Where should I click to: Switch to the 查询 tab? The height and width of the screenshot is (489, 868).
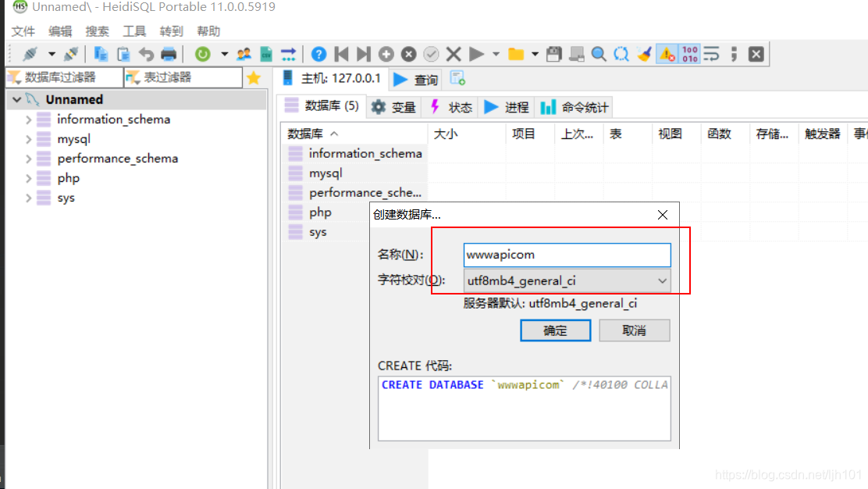coord(416,80)
